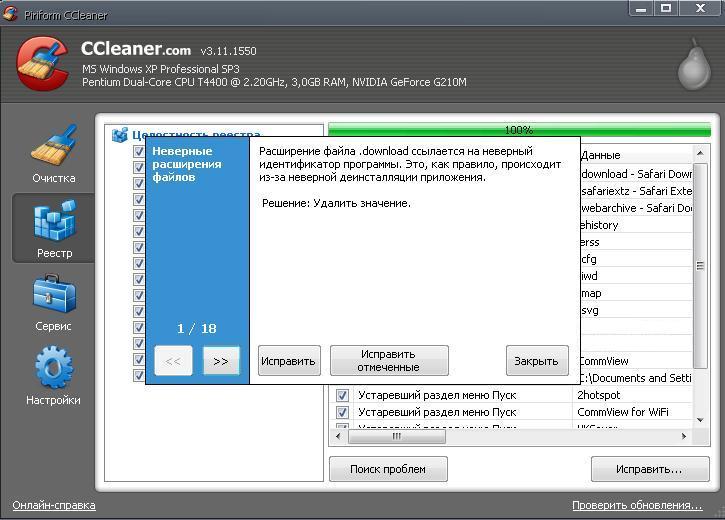This screenshot has height=520, width=725.
Task: Click Исправить отмеченные button
Action: click(389, 361)
